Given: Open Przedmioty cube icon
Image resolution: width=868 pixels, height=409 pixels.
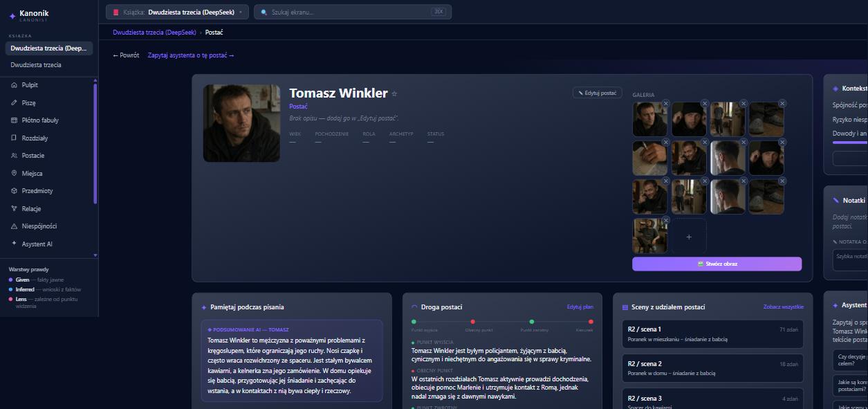Looking at the screenshot, I should pyautogui.click(x=14, y=191).
